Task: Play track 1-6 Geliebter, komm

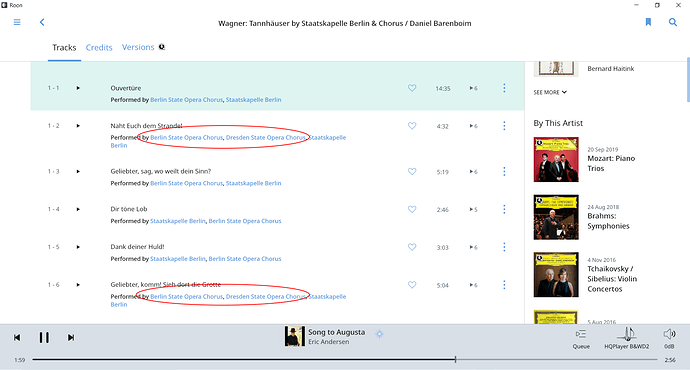Action: point(78,285)
